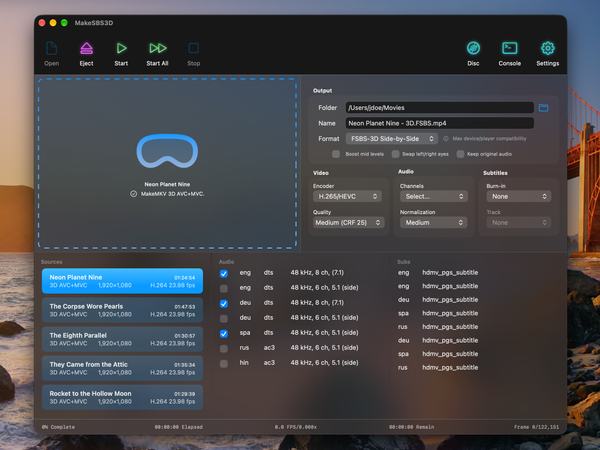Click the '0.0 FPS/0.000x' status text

(x=295, y=427)
